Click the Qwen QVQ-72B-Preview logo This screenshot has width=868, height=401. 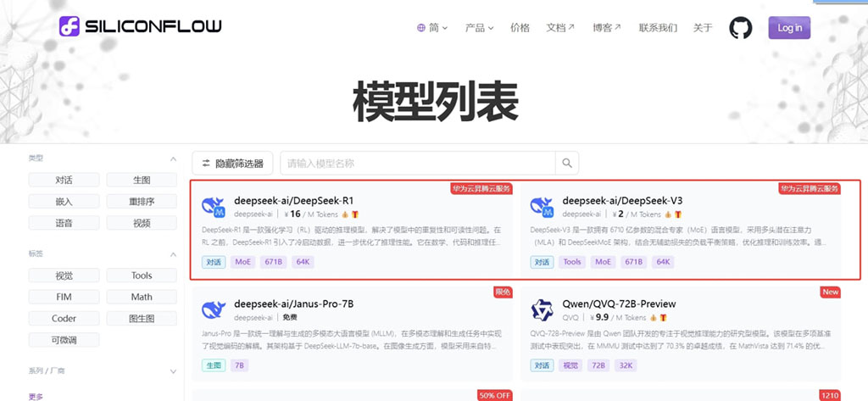pos(542,310)
